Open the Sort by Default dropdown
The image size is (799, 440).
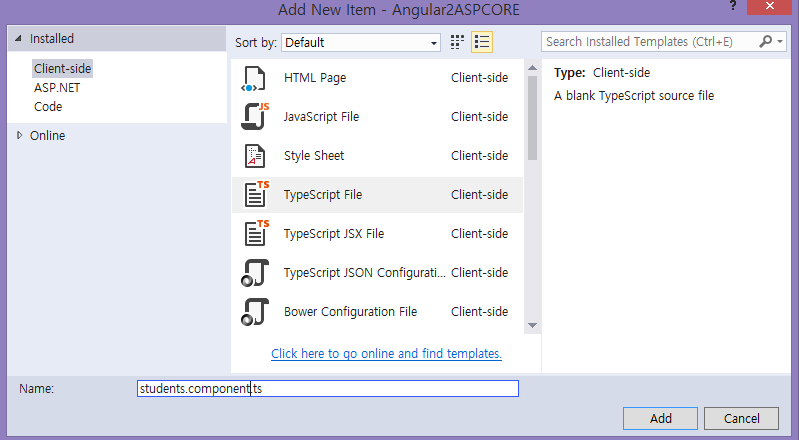point(361,42)
